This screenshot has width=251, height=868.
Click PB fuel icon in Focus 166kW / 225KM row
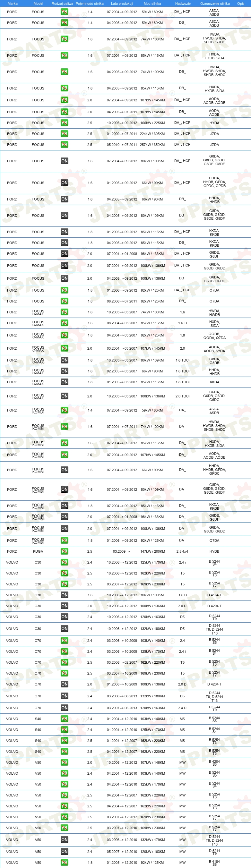pyautogui.click(x=65, y=123)
